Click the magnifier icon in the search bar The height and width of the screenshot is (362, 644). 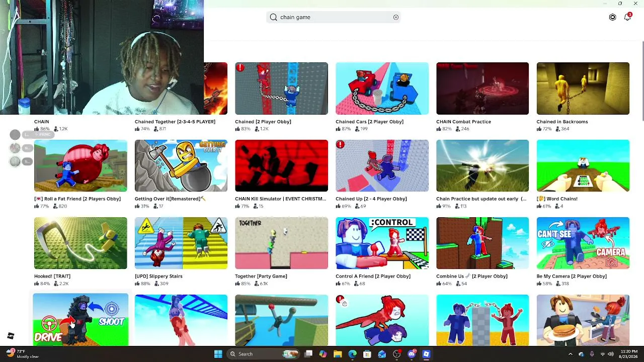point(273,17)
